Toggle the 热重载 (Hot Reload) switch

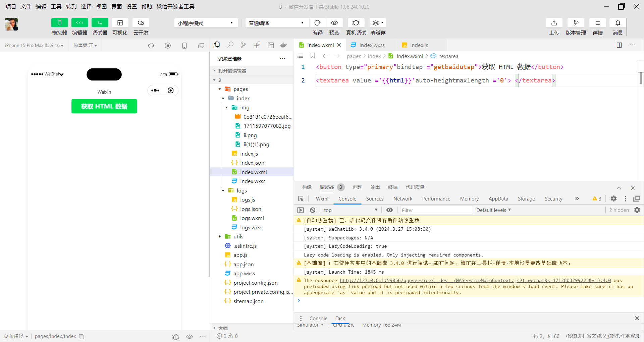tap(85, 45)
